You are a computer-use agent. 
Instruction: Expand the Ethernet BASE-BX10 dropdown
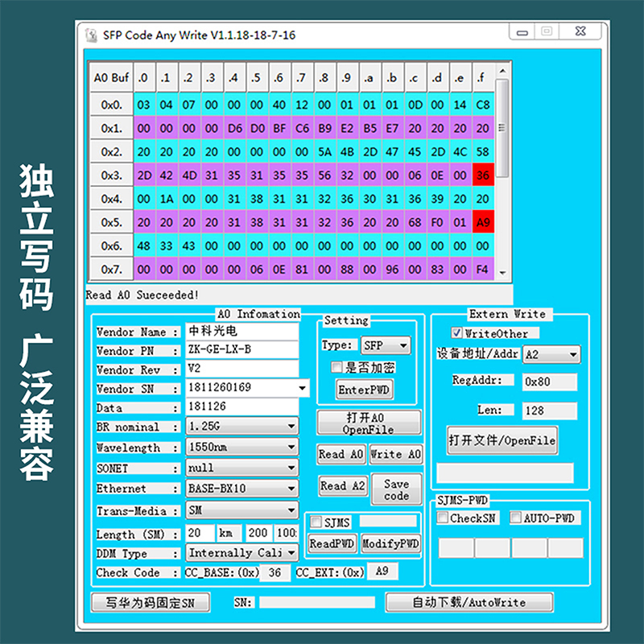pyautogui.click(x=242, y=489)
